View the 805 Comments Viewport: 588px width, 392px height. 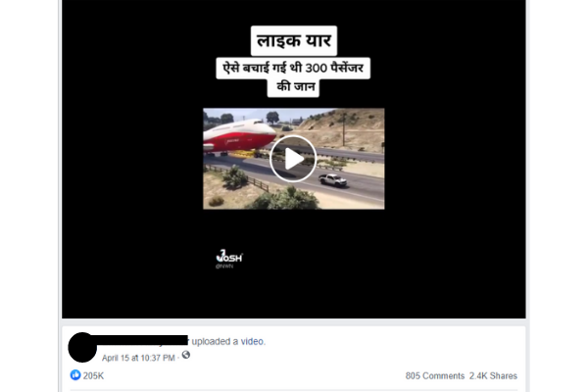(x=434, y=376)
